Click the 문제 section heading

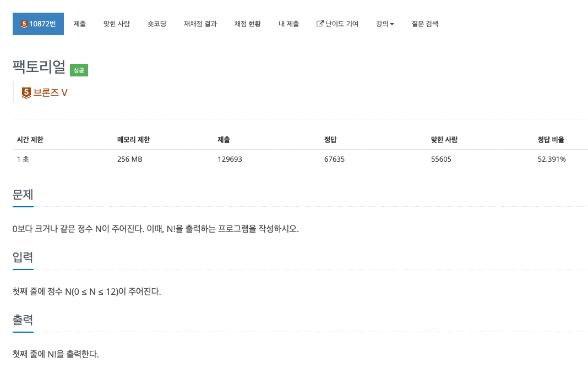pyautogui.click(x=23, y=195)
